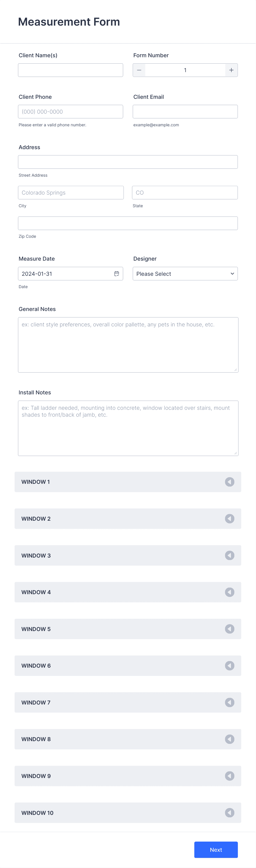This screenshot has width=256, height=868.
Task: Open the Measure Date calendar picker
Action: coord(116,274)
